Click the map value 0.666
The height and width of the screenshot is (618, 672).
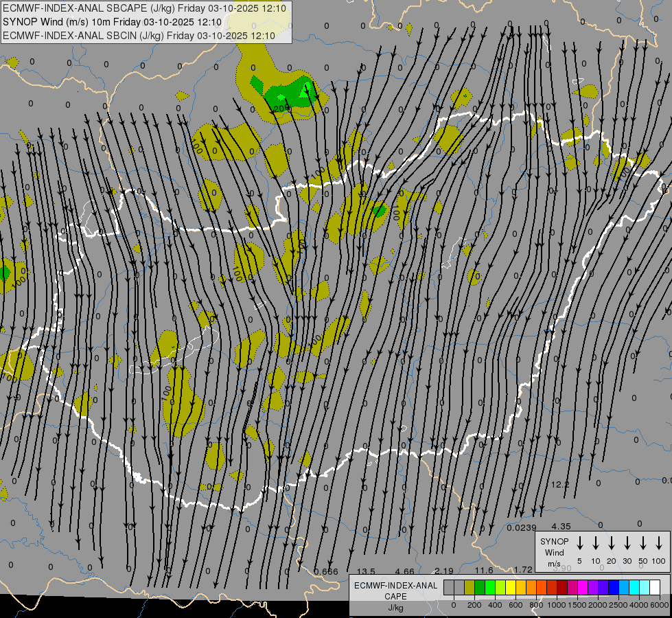pos(326,572)
